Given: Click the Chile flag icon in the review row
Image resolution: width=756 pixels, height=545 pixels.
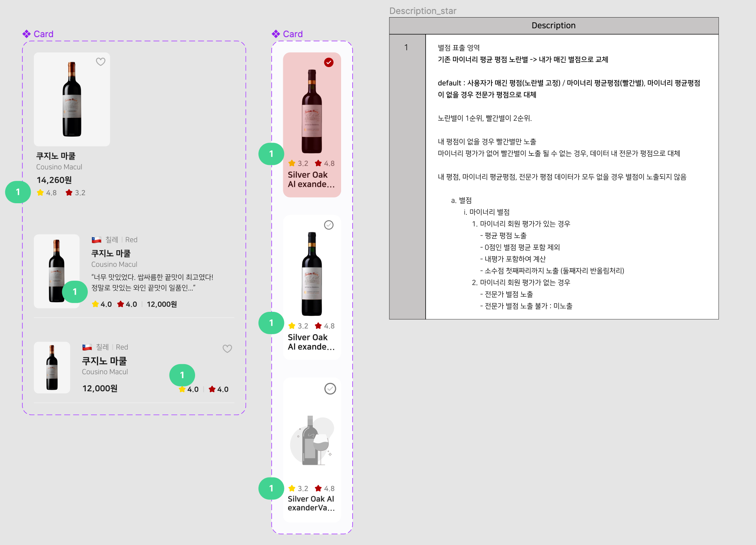Looking at the screenshot, I should [x=97, y=240].
